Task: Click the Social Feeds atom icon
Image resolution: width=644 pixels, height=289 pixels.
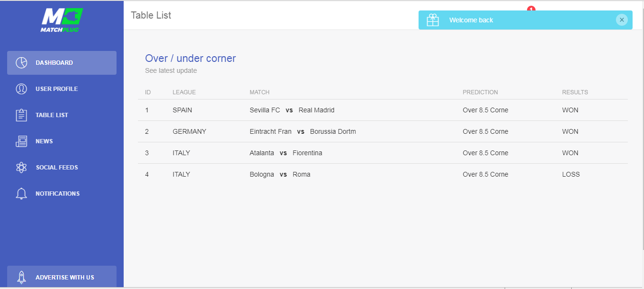Action: point(21,168)
